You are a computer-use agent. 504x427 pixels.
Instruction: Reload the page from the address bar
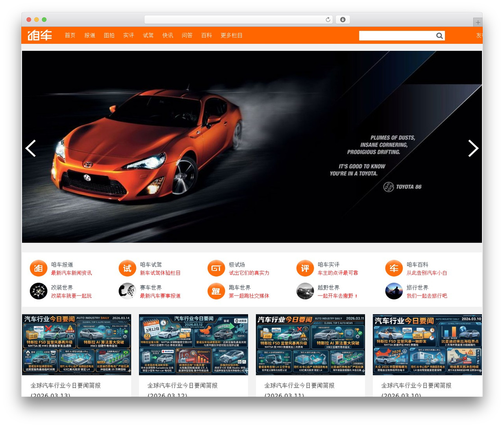click(x=328, y=20)
